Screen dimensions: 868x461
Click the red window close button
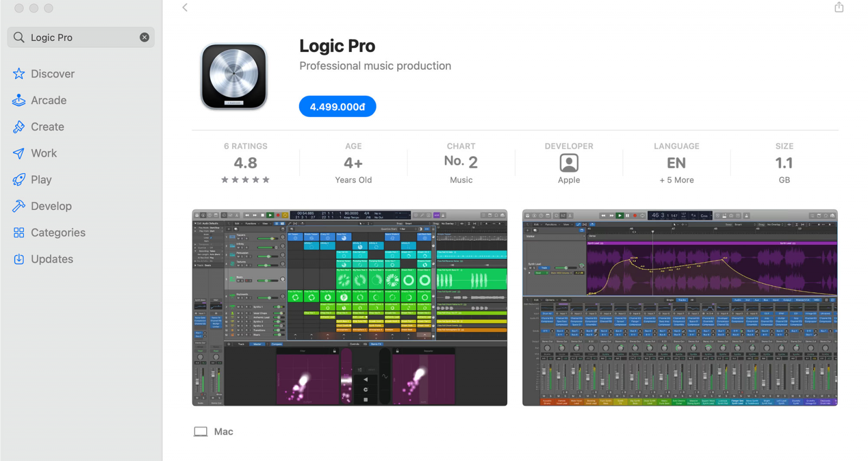pos(19,8)
